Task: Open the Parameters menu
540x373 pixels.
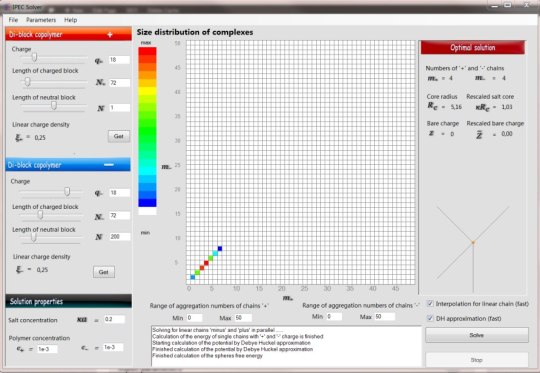Action: point(41,20)
